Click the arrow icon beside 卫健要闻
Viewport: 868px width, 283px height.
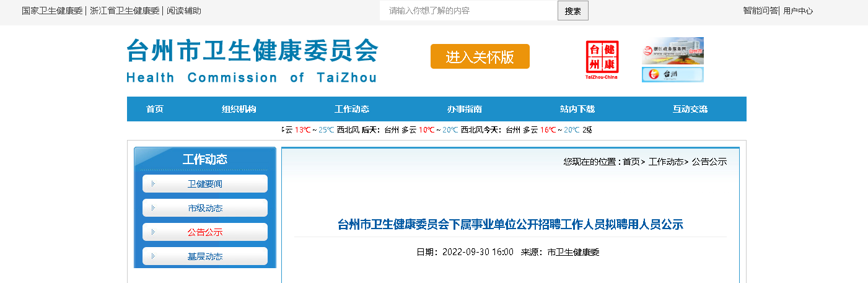[153, 184]
